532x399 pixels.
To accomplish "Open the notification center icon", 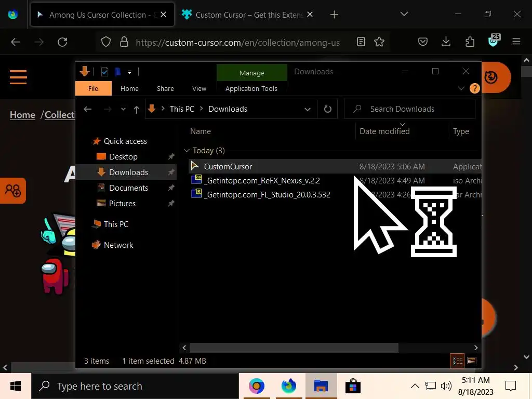I will click(x=511, y=386).
